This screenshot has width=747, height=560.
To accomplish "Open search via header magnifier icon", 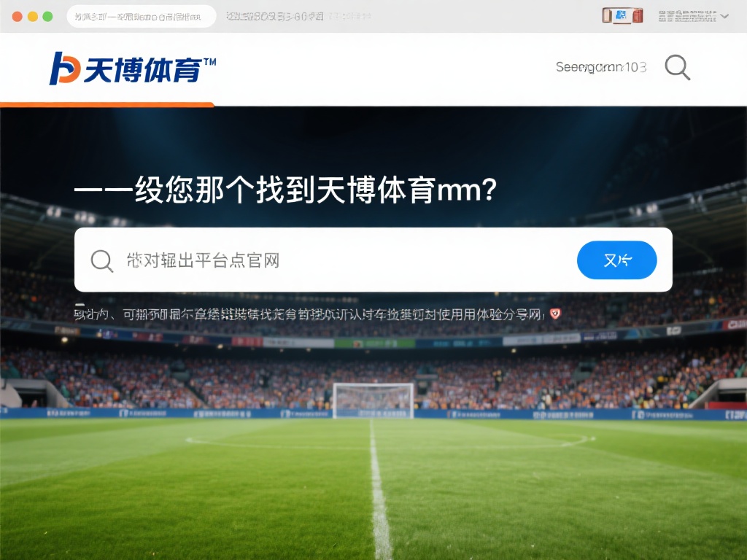I will pos(678,67).
